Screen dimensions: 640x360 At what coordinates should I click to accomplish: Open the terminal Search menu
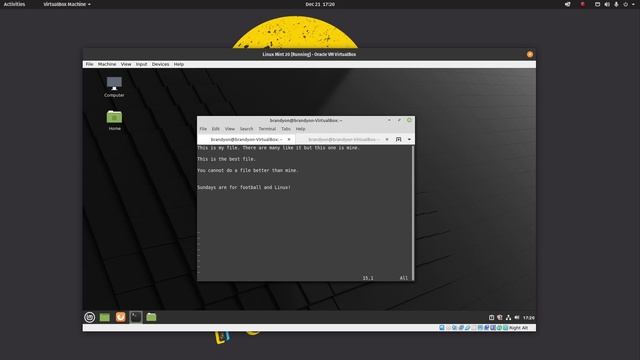(x=247, y=129)
